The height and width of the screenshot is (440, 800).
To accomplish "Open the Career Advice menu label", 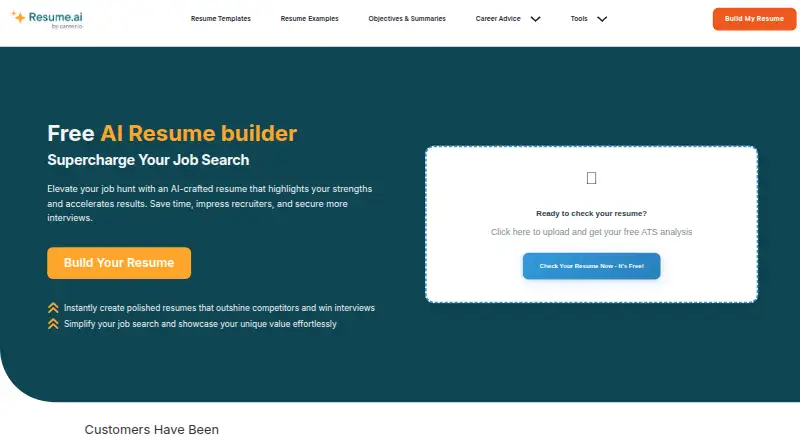I will coord(498,18).
